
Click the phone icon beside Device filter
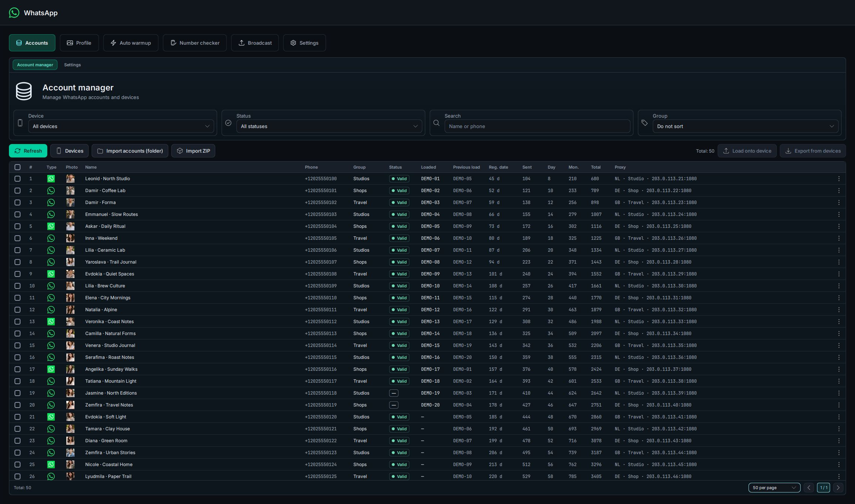[x=20, y=123]
